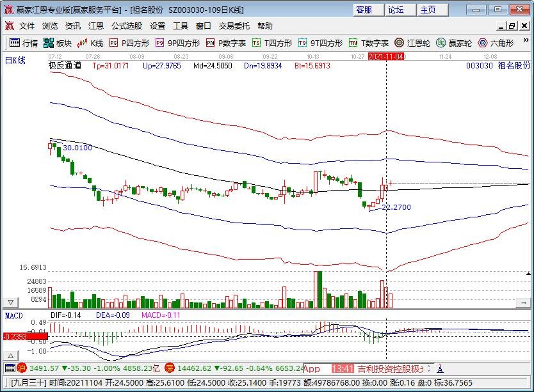Open the 文件 menu
Screen dimensions: 534x392
tap(26, 26)
